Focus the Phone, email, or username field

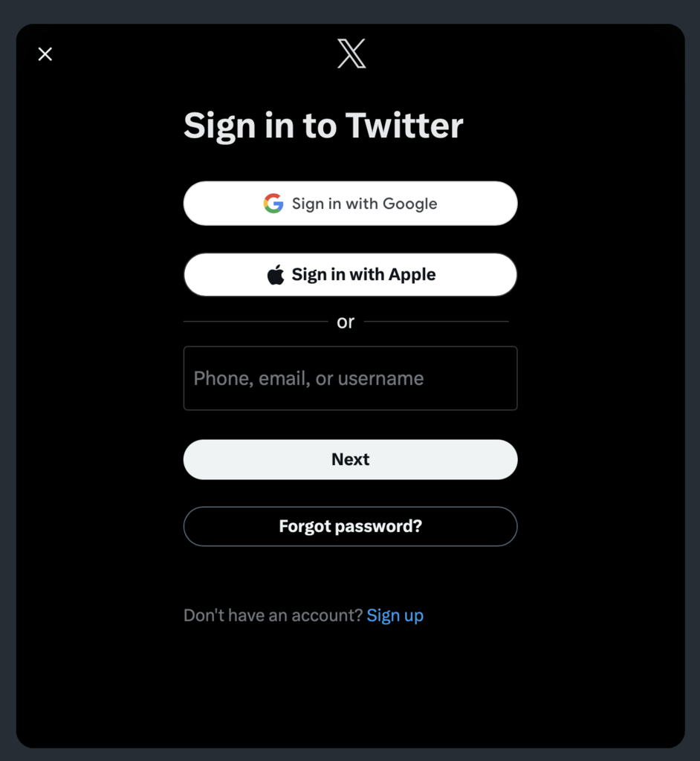(351, 378)
